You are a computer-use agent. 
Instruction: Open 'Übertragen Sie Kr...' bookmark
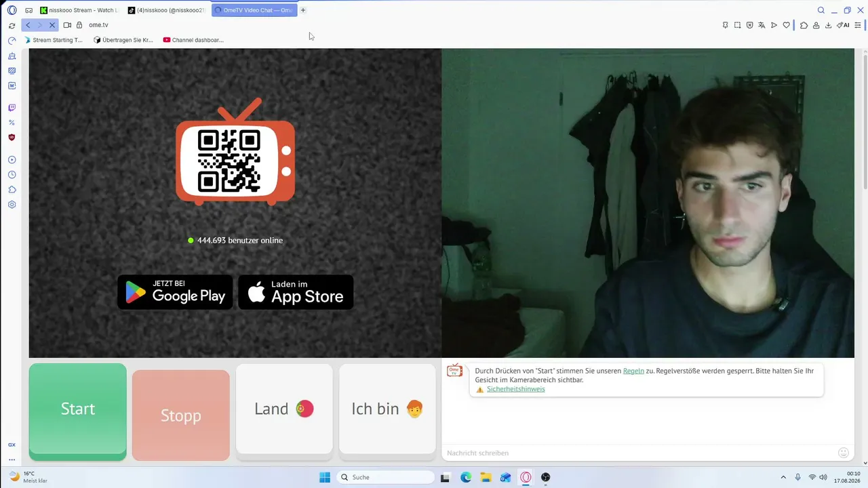tap(123, 40)
